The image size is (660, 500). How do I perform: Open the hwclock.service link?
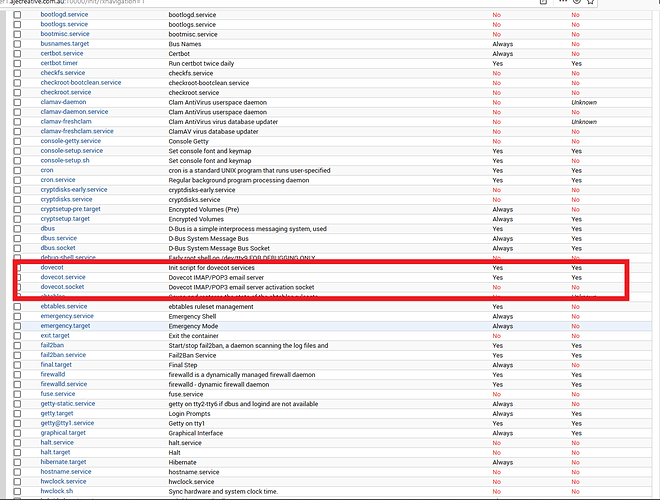(x=64, y=481)
